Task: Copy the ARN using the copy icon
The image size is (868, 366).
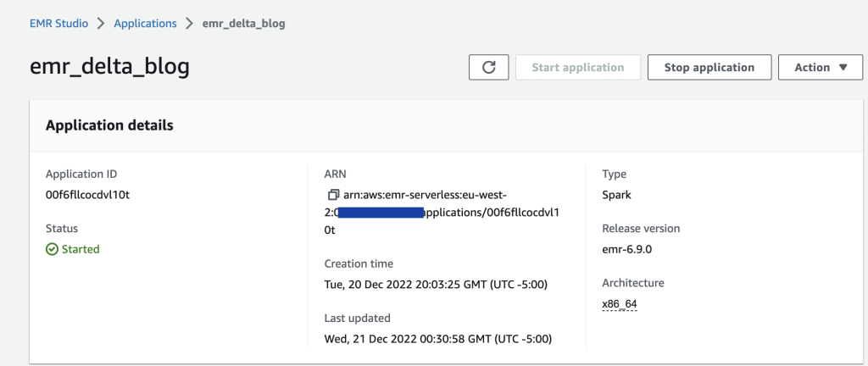Action: (333, 195)
